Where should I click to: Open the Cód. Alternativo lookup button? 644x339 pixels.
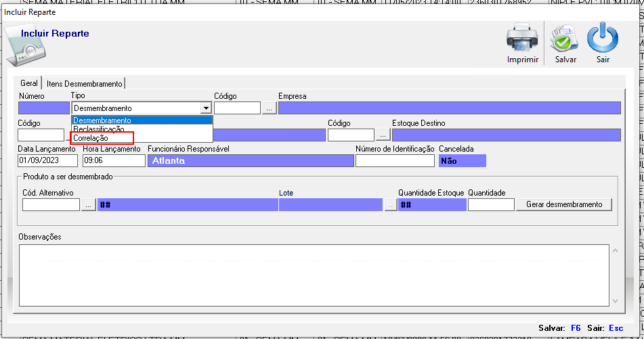click(88, 204)
